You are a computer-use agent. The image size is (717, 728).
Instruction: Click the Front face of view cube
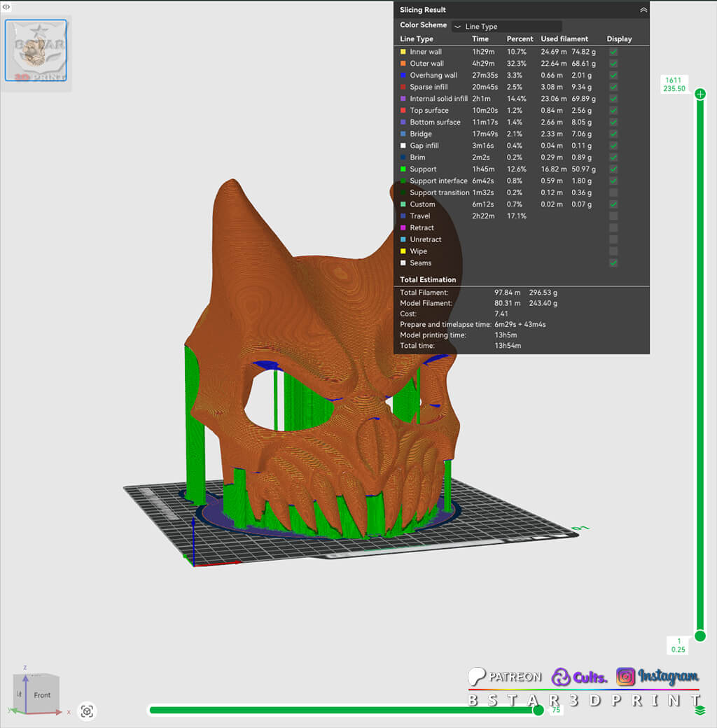tap(42, 695)
